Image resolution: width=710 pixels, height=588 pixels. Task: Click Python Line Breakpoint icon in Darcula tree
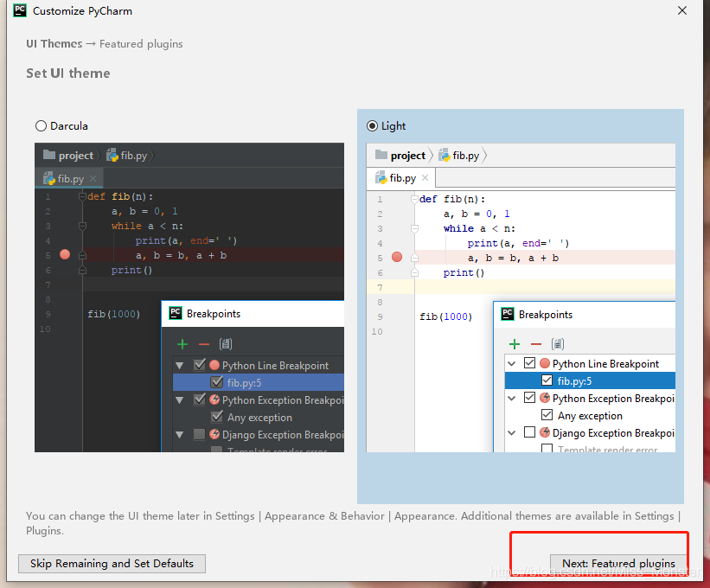tap(214, 365)
